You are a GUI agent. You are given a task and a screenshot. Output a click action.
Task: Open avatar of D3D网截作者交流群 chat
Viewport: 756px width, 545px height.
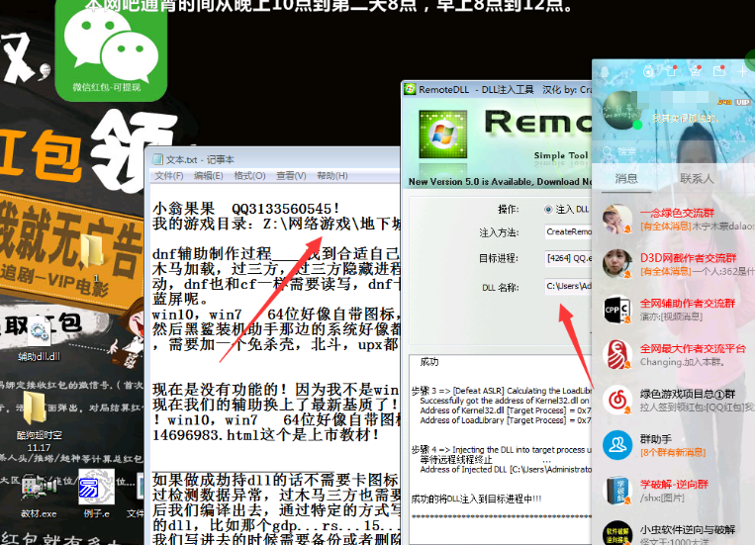tap(617, 264)
